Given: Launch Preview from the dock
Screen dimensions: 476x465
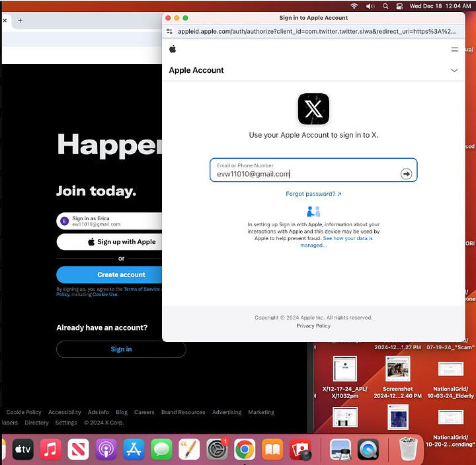Looking at the screenshot, I should pyautogui.click(x=340, y=449).
